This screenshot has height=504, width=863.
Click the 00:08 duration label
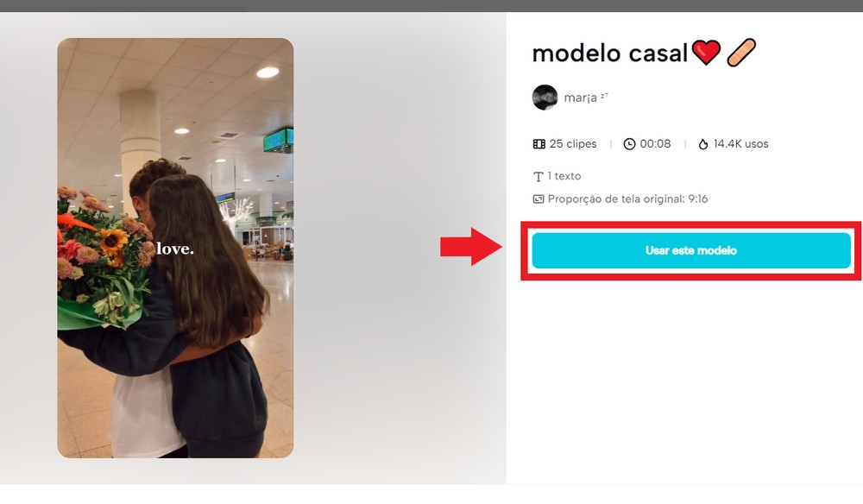(655, 143)
